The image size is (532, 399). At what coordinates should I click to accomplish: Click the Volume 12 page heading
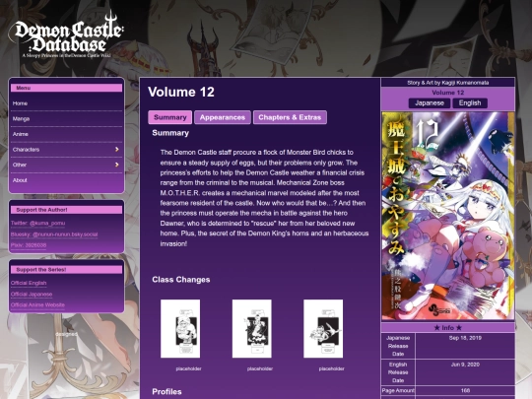(181, 92)
